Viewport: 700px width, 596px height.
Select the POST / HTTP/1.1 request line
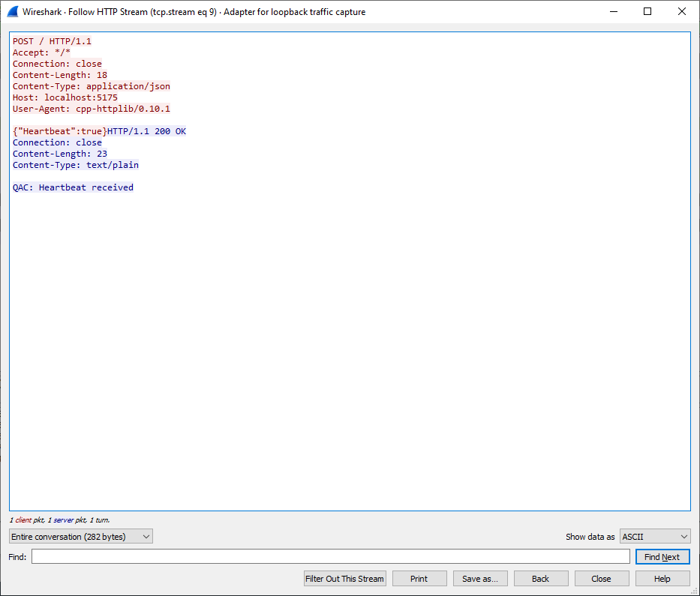point(52,41)
